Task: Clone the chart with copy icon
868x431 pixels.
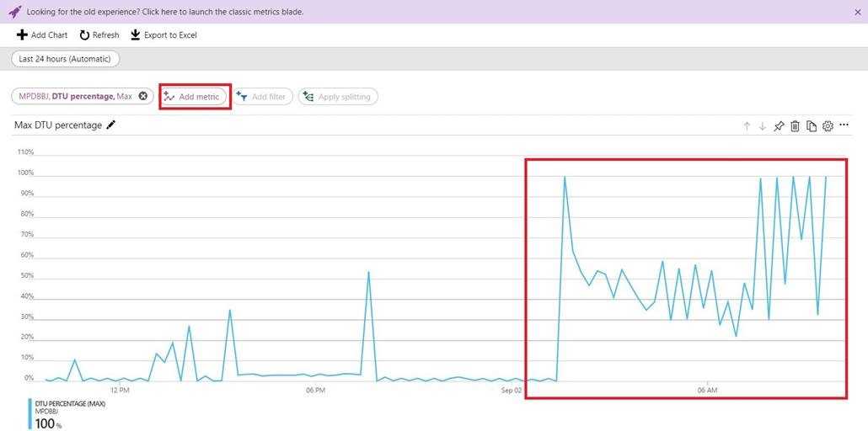Action: [x=812, y=126]
